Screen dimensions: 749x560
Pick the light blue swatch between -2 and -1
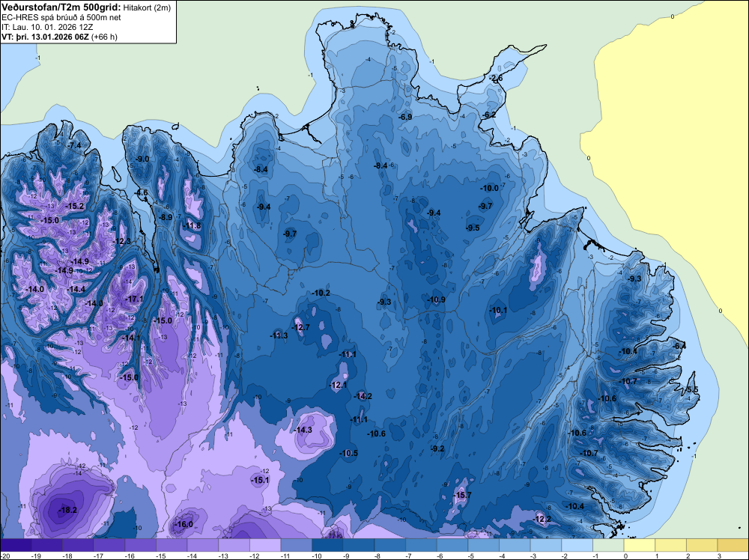click(x=577, y=545)
